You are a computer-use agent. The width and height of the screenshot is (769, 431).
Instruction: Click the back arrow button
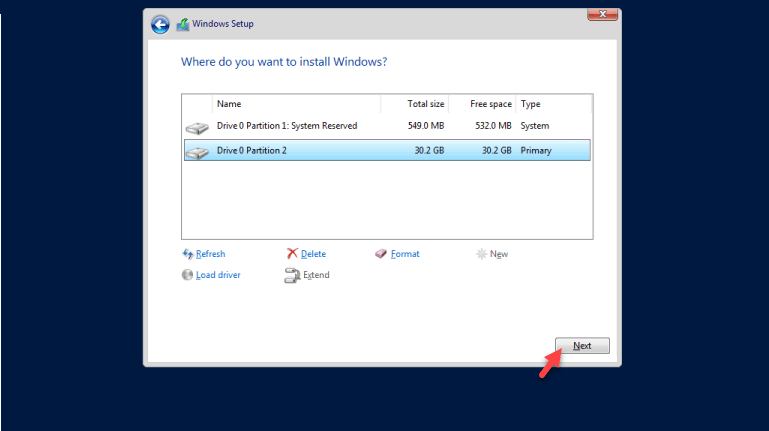160,25
